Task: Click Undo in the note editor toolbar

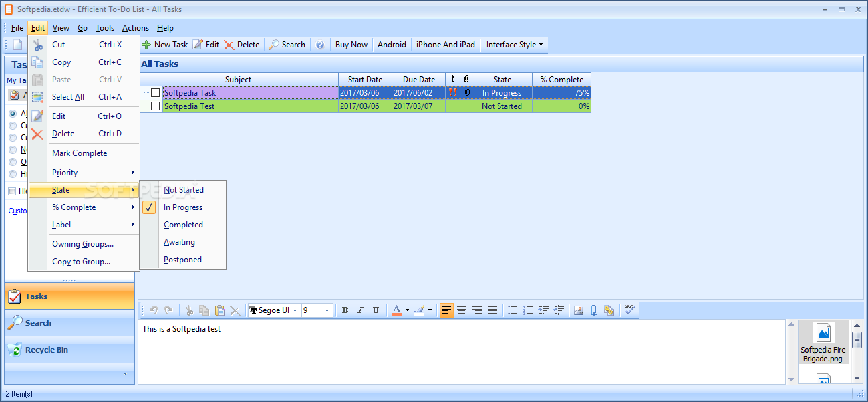Action: coord(153,310)
